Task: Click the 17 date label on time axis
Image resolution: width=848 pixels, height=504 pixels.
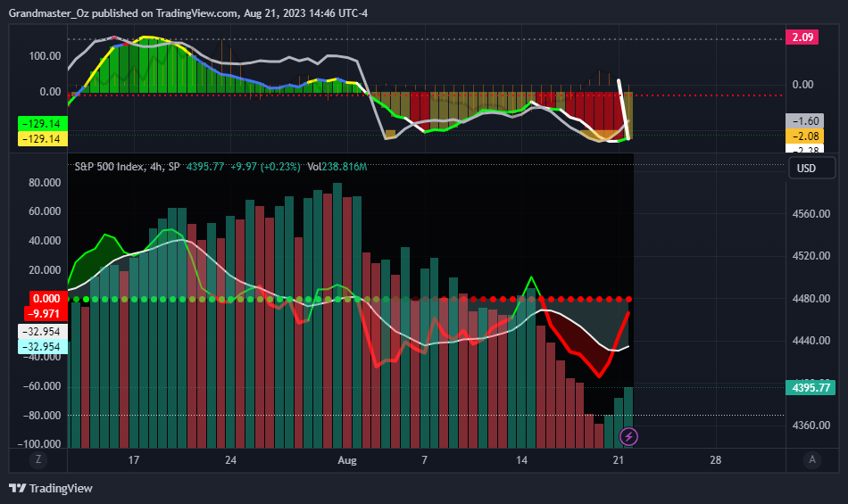Action: (134, 460)
